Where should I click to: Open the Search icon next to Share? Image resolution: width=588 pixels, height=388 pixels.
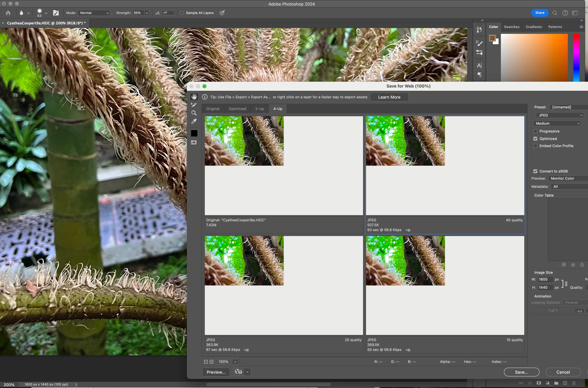[555, 13]
